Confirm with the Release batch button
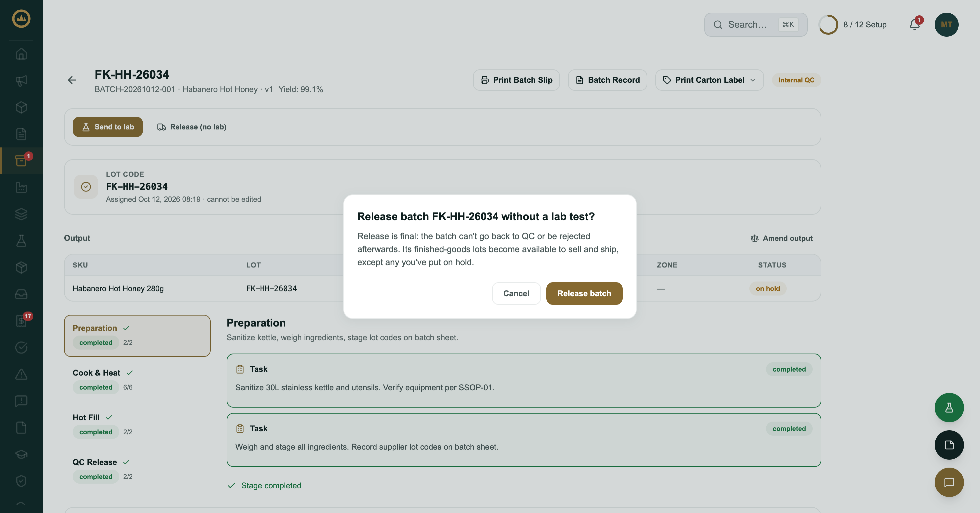 click(584, 294)
